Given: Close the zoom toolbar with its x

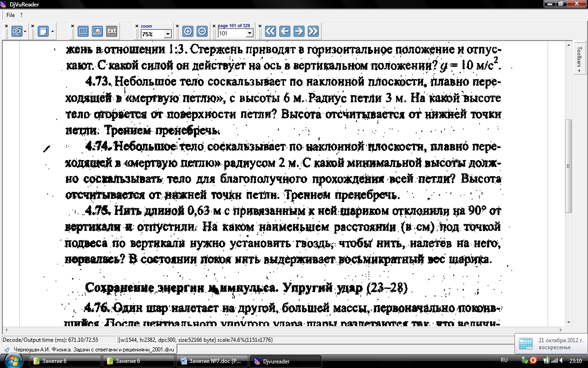Looking at the screenshot, I should pos(137,26).
